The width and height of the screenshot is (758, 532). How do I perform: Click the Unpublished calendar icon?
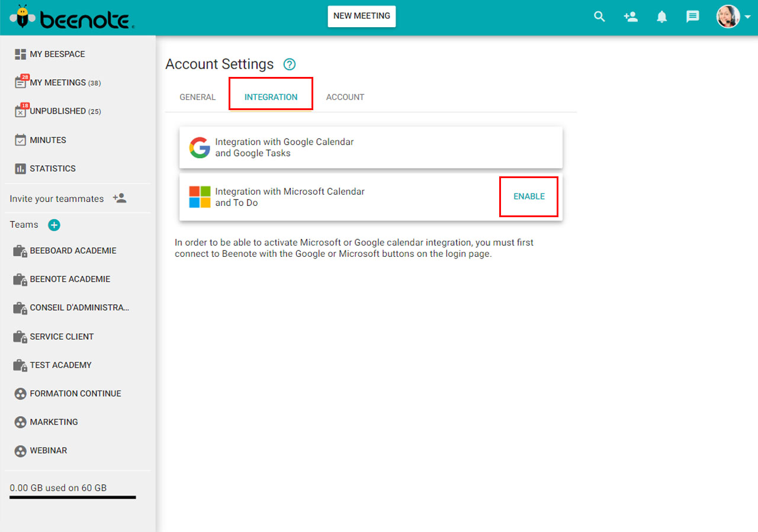(x=20, y=111)
